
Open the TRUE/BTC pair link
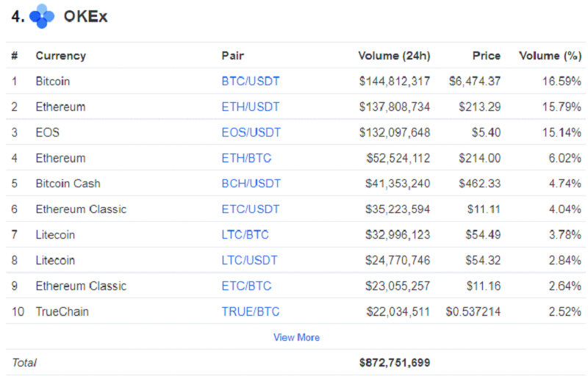click(251, 311)
